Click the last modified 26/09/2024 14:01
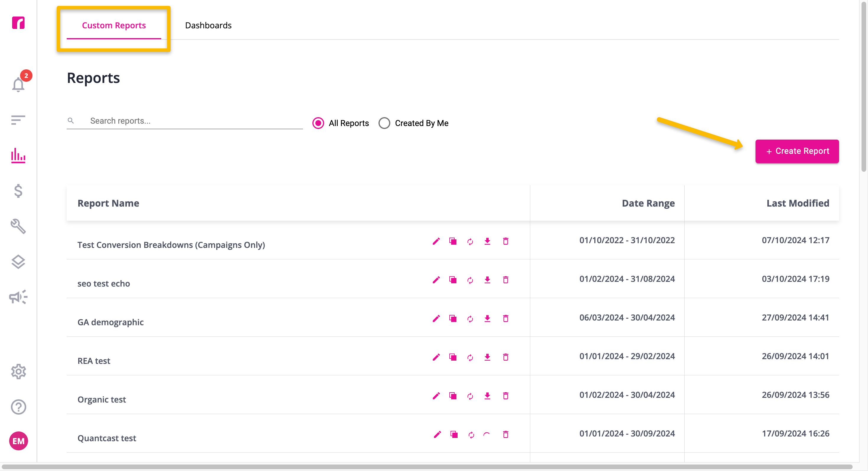 (795, 356)
